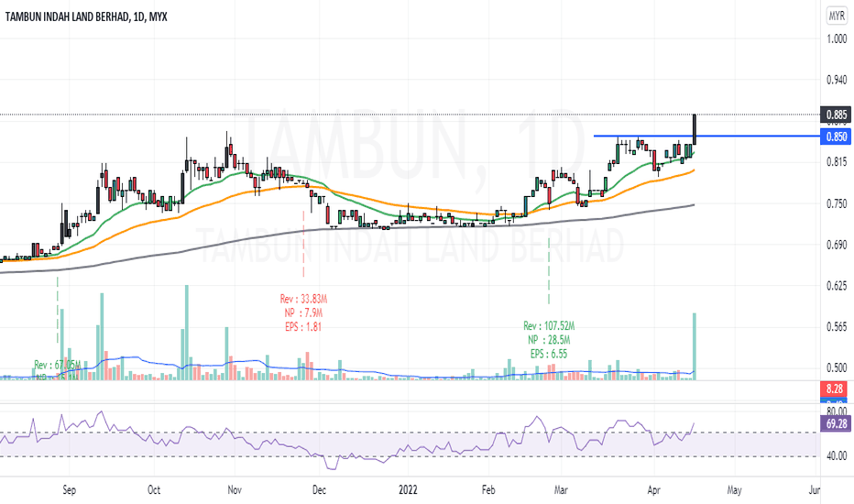Click the blue 0.850 price line label
The width and height of the screenshot is (854, 504).
click(x=836, y=137)
